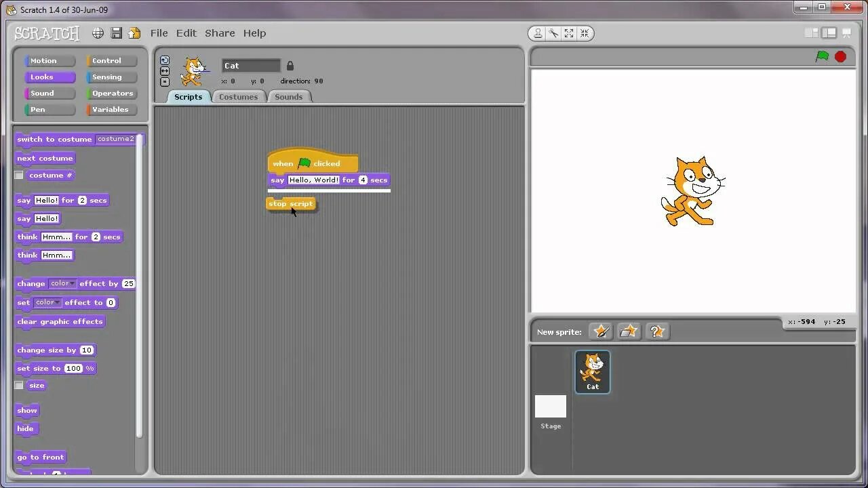Image resolution: width=868 pixels, height=488 pixels.
Task: Click the cat sprite on the stage
Action: [x=692, y=191]
